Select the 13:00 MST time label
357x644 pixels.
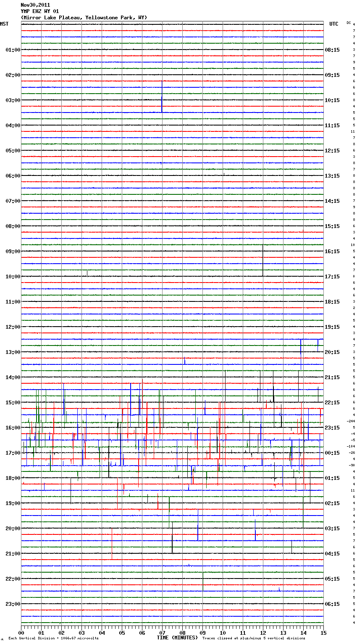pos(13,352)
